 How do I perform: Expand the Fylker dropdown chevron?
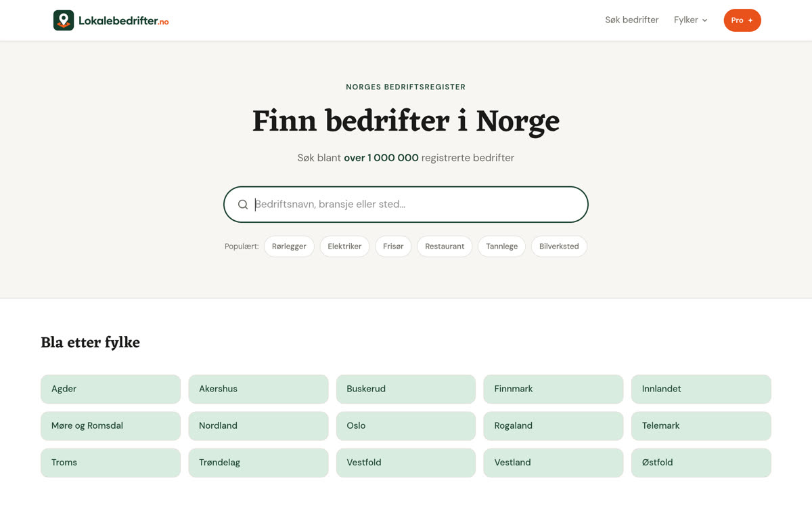point(704,20)
